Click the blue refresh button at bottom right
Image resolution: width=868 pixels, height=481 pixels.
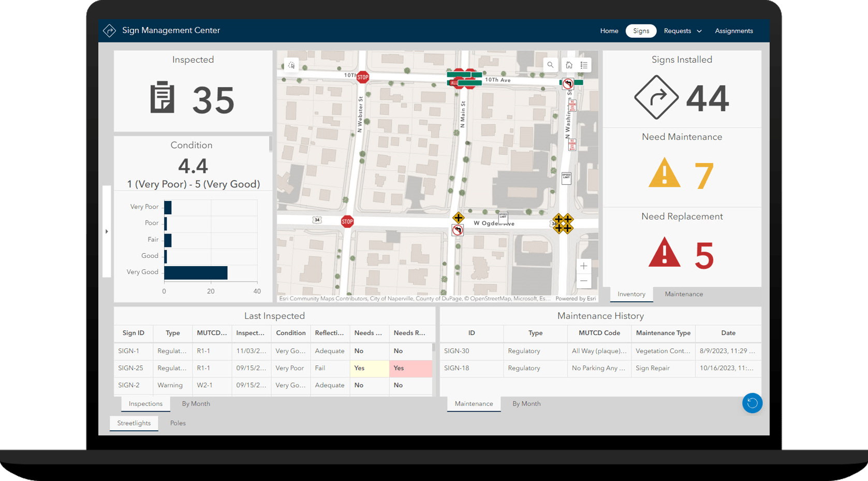click(x=752, y=403)
